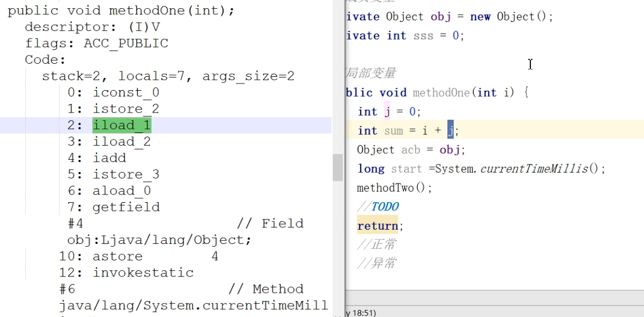Click the methodTwo() call
Screen dimensions: 644x317
394,188
